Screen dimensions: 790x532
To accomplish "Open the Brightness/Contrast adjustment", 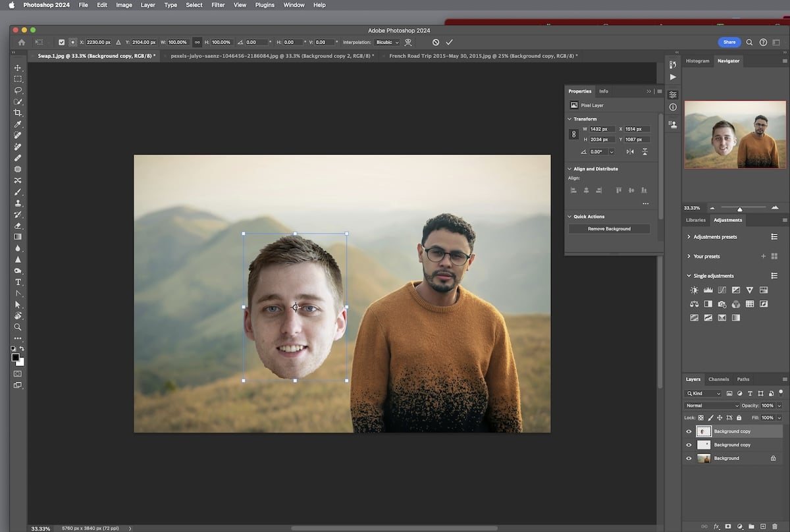I will 694,290.
